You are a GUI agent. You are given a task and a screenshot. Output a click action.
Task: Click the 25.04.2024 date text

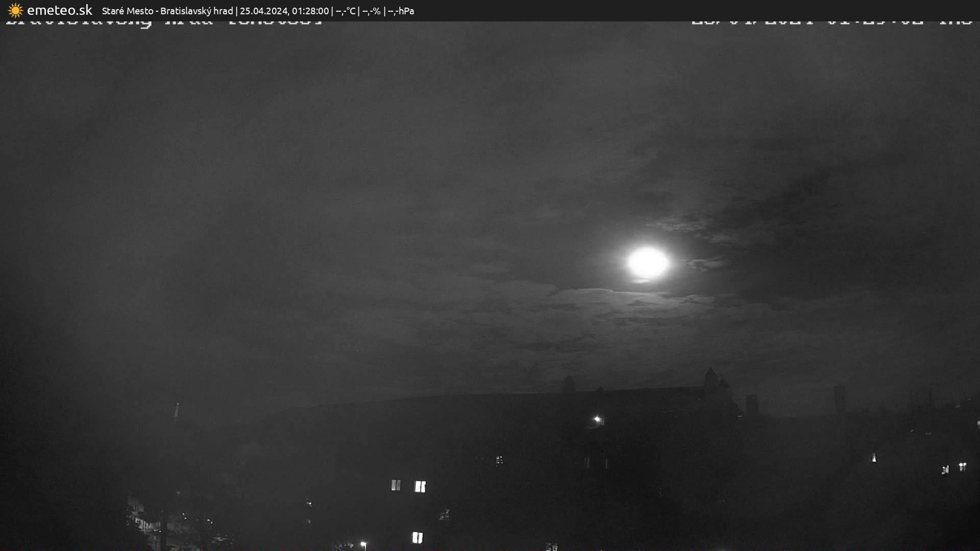point(263,11)
